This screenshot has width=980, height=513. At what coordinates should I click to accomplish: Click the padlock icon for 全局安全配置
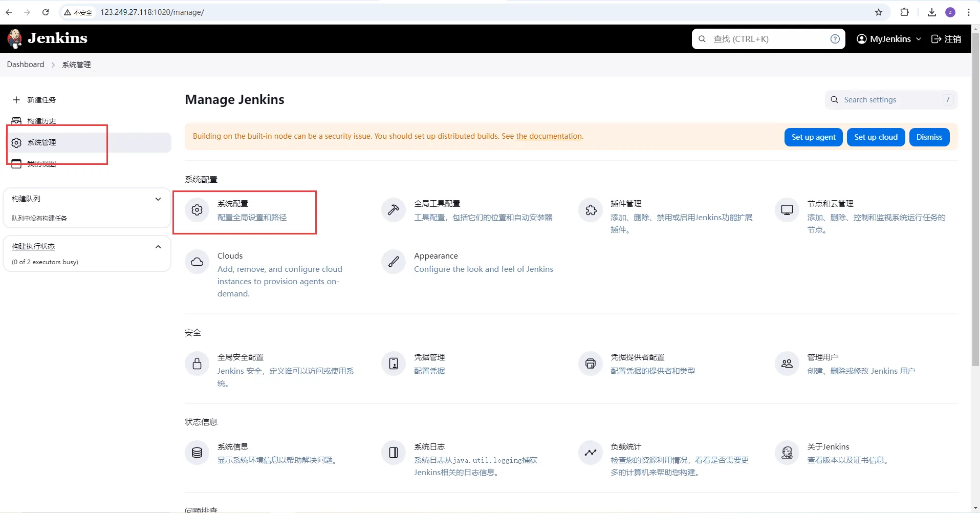(197, 364)
